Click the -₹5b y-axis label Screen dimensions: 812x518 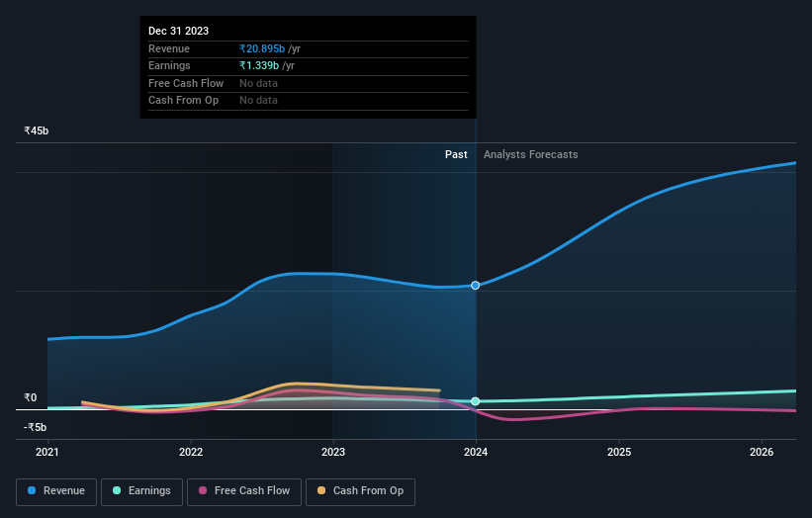tap(36, 427)
